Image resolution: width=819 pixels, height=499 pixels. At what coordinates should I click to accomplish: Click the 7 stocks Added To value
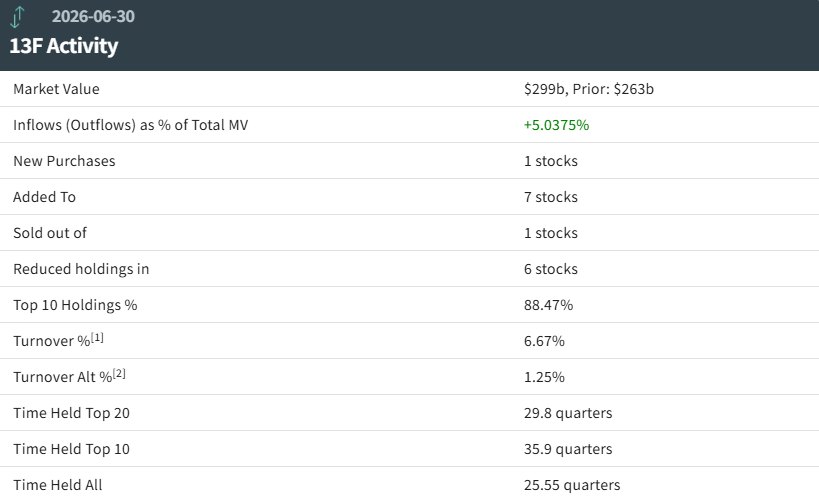[551, 197]
